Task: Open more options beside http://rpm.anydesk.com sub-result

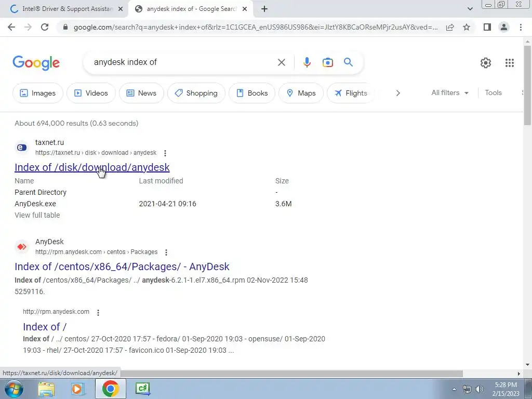Action: 98,312
